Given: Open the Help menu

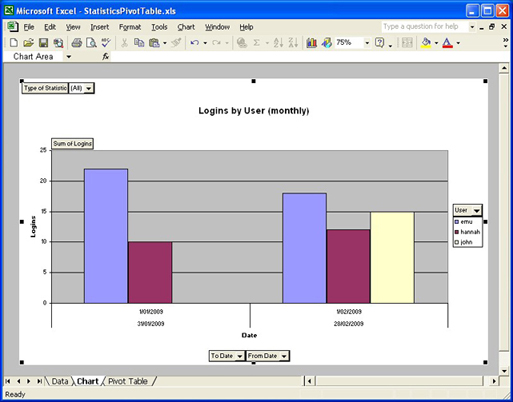Looking at the screenshot, I should 246,27.
